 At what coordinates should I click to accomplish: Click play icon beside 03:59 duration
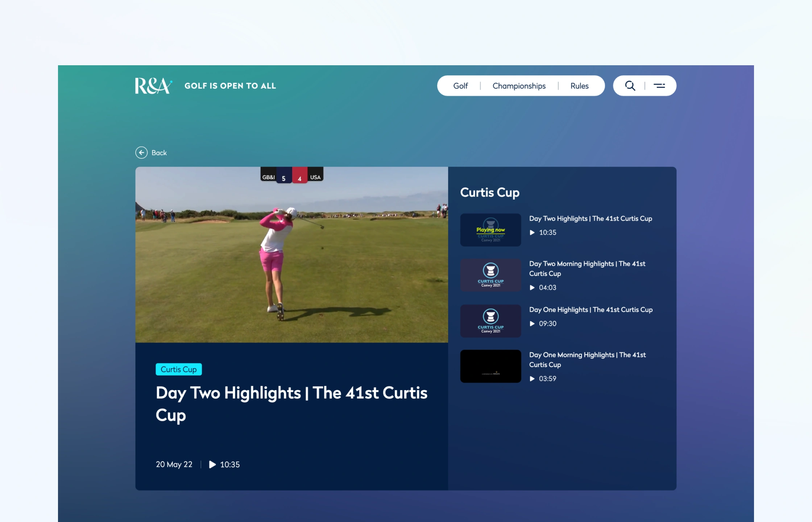[532, 379]
